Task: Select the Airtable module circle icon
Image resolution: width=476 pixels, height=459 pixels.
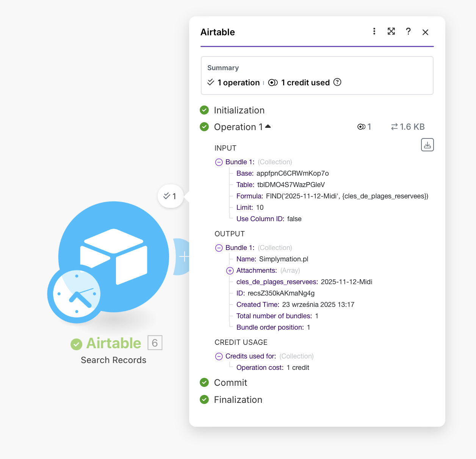Action: click(x=114, y=257)
